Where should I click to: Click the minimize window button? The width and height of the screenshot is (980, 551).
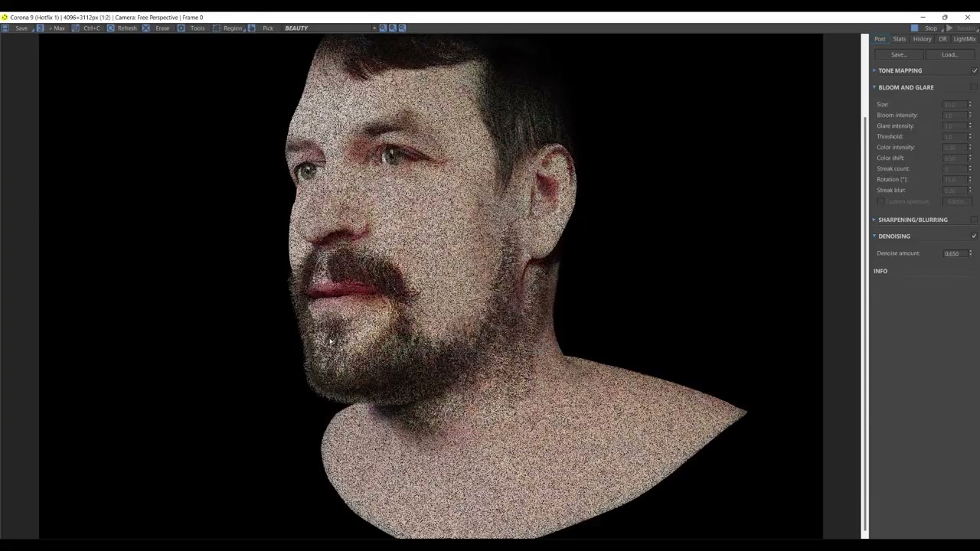pyautogui.click(x=923, y=17)
